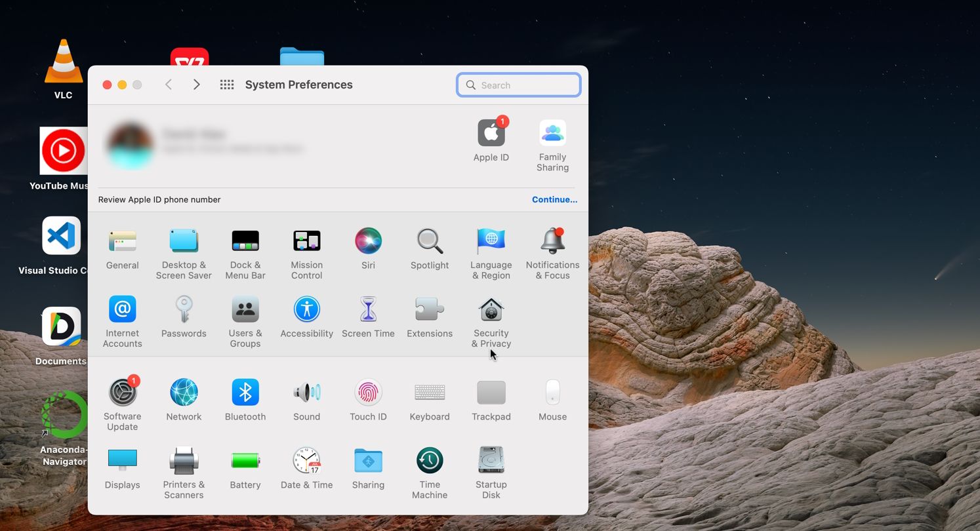
Task: Open VLC from the desktop
Action: pyautogui.click(x=64, y=63)
